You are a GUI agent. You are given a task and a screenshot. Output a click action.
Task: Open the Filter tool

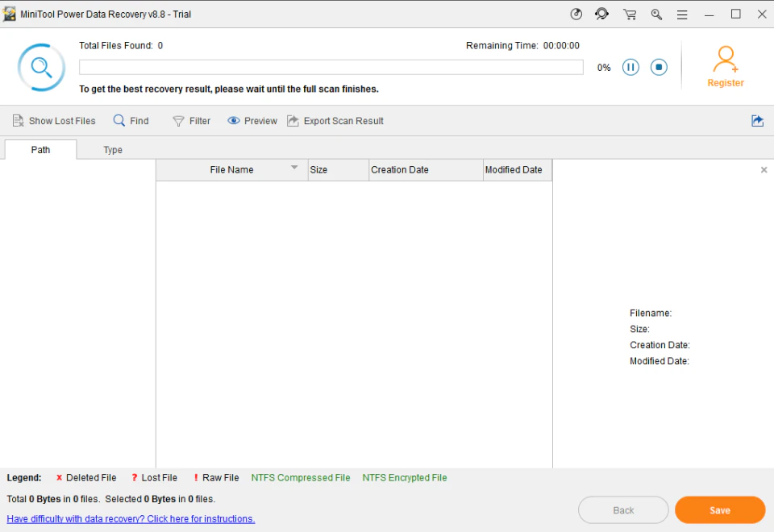click(192, 120)
